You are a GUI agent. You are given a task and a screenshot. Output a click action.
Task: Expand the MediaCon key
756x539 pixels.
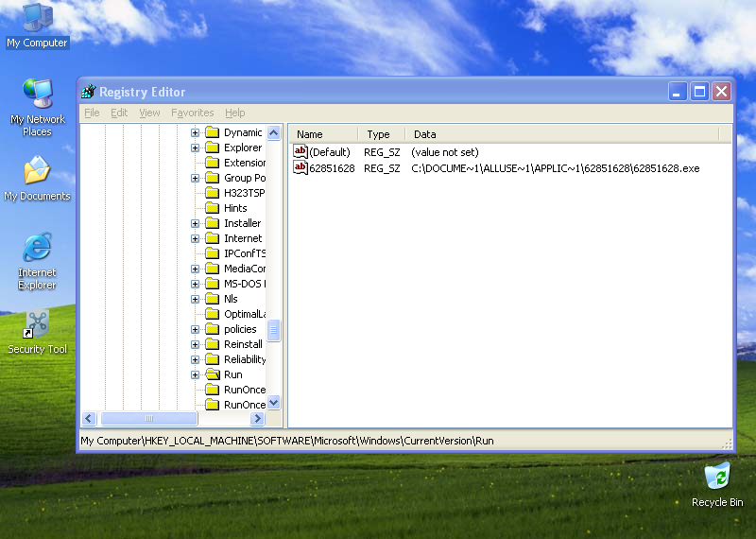click(x=195, y=269)
